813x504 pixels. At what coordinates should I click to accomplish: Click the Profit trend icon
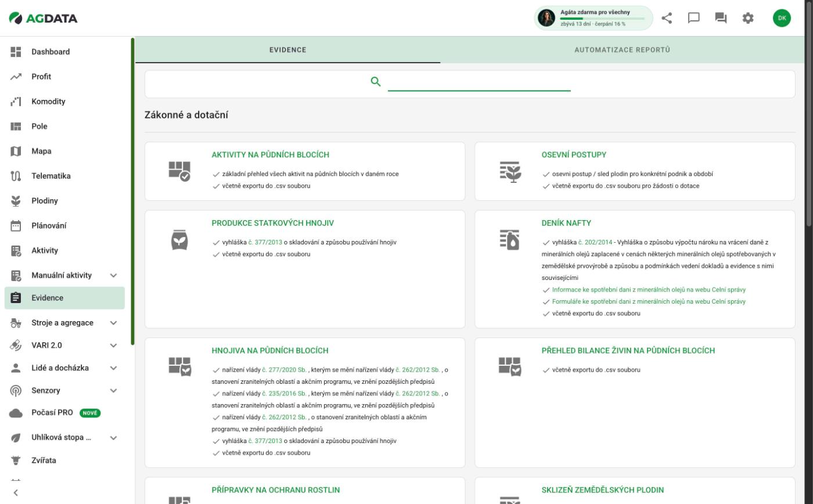(16, 77)
